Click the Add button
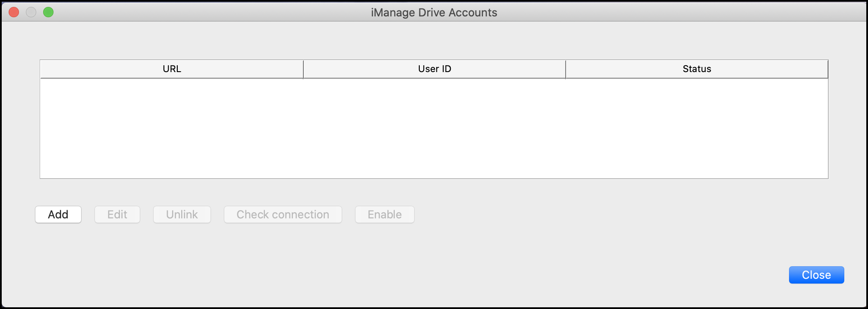868x309 pixels. [x=58, y=214]
